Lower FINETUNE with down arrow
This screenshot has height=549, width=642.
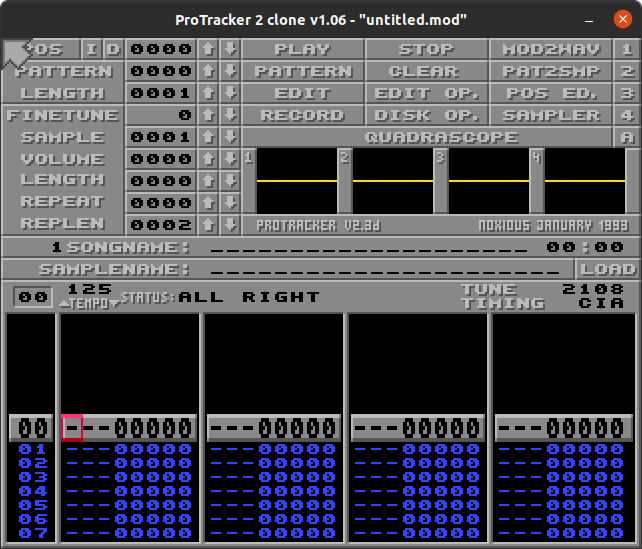tap(230, 115)
